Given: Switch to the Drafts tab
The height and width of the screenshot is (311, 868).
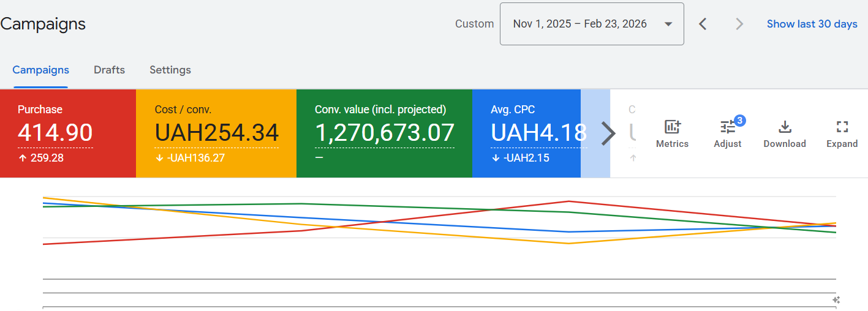Looking at the screenshot, I should tap(109, 70).
